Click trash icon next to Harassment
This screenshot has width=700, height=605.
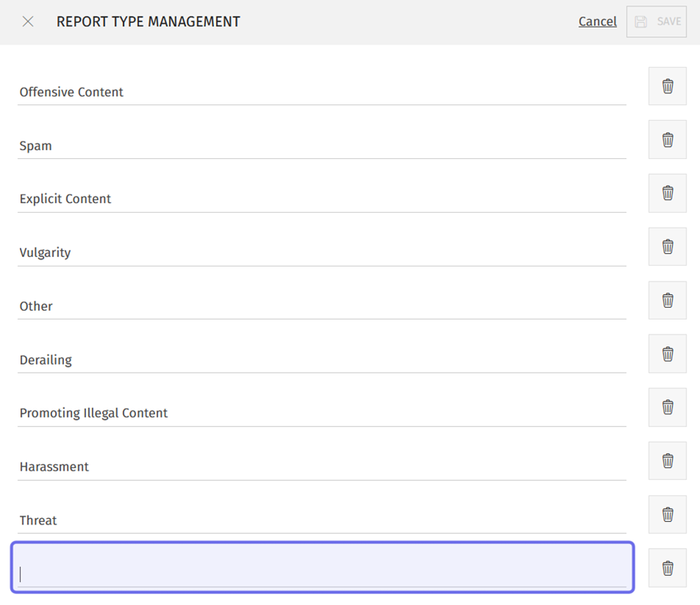click(x=668, y=461)
